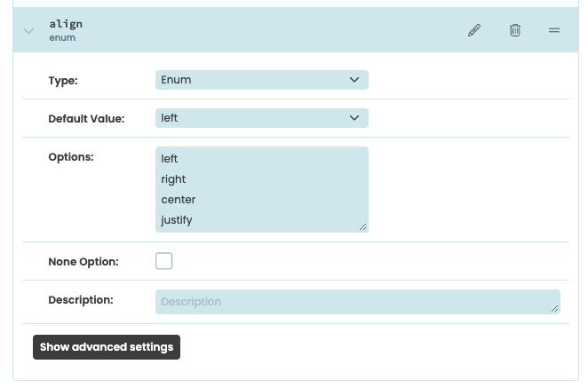Delete the align field using trash icon
The width and height of the screenshot is (588, 388).
[x=515, y=30]
